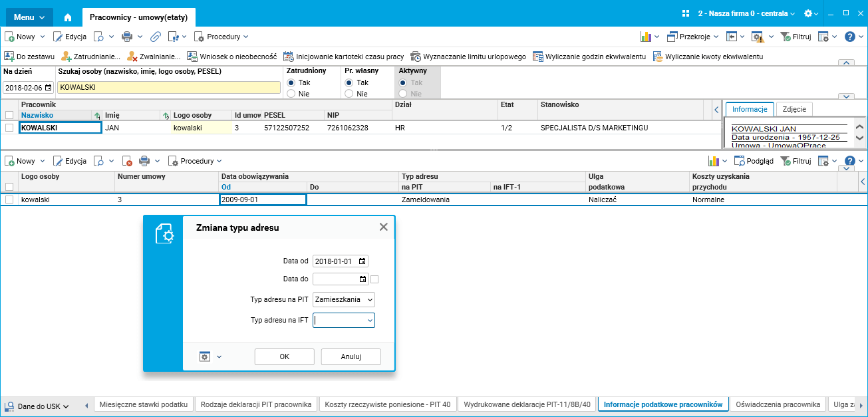Open the Zdjęcie tab

[x=794, y=109]
